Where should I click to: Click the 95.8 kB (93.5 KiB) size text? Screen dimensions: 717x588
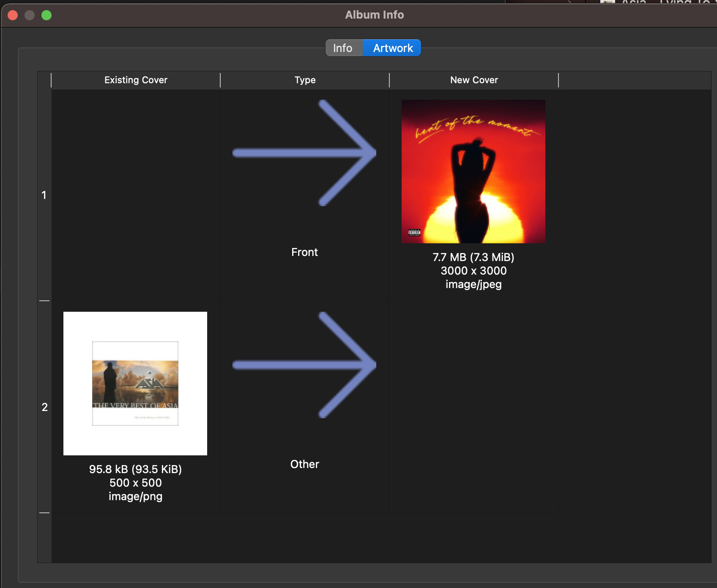click(135, 469)
